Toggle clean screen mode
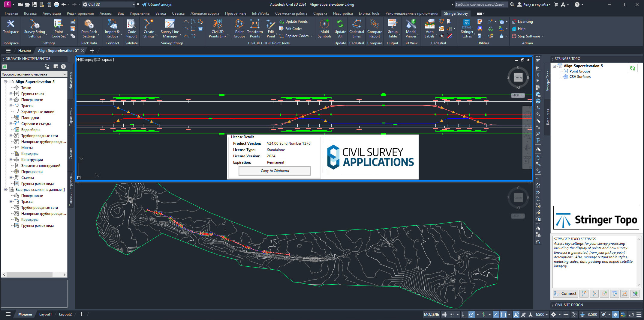This screenshot has width=644, height=320. [631, 314]
